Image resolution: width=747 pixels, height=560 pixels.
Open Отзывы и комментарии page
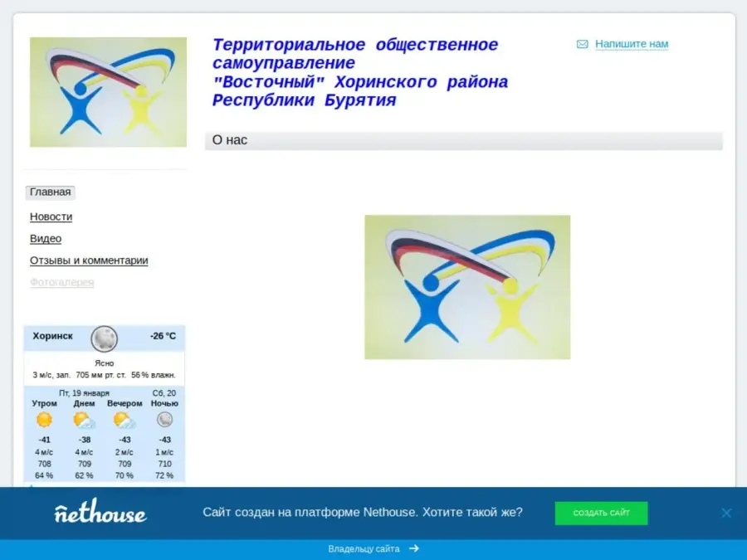pyautogui.click(x=89, y=261)
